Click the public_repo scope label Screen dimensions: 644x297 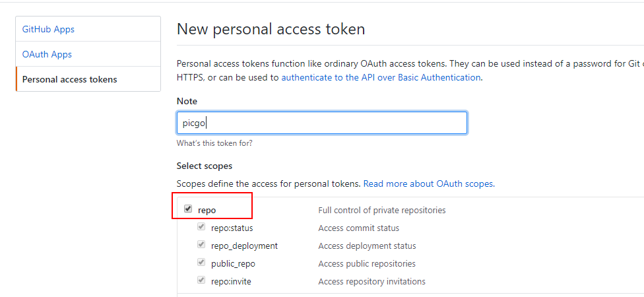233,263
